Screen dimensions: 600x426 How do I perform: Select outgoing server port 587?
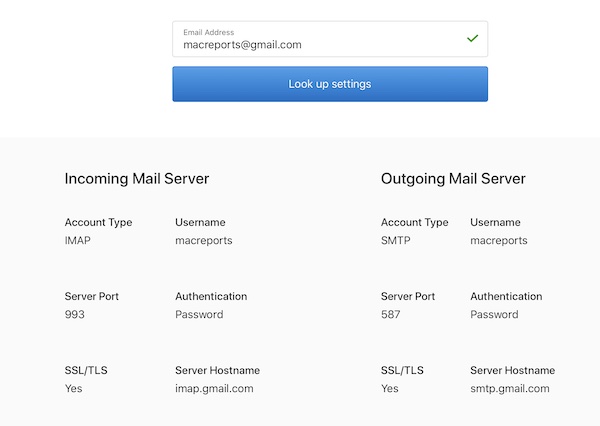pos(391,314)
